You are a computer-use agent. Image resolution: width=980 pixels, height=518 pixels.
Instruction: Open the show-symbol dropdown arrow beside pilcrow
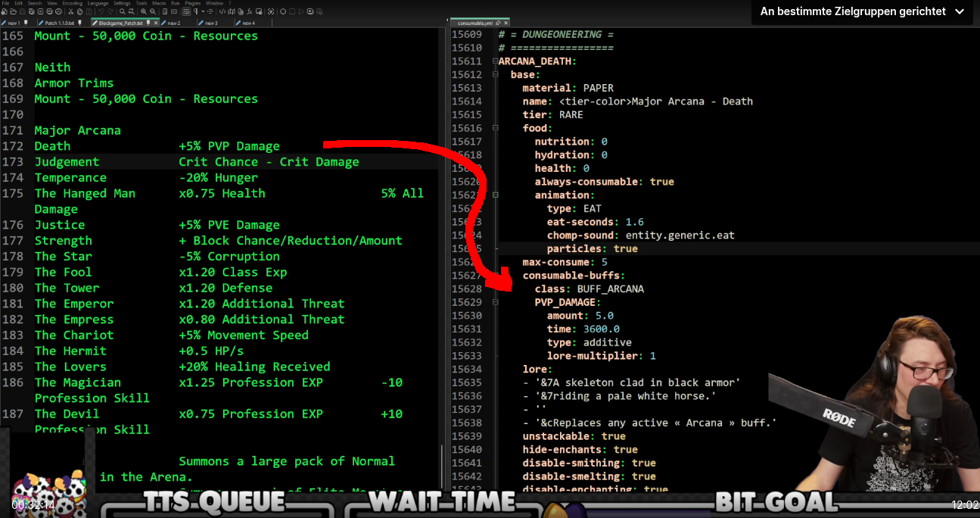tap(203, 11)
